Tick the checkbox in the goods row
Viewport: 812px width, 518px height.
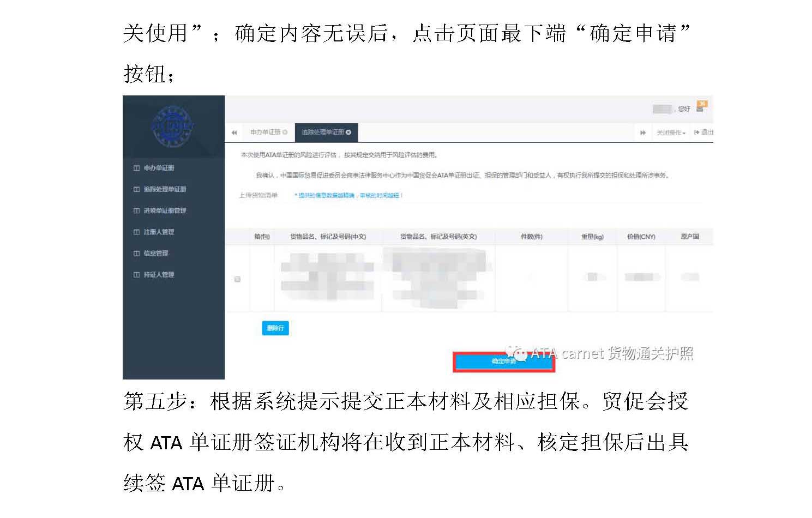pyautogui.click(x=237, y=279)
